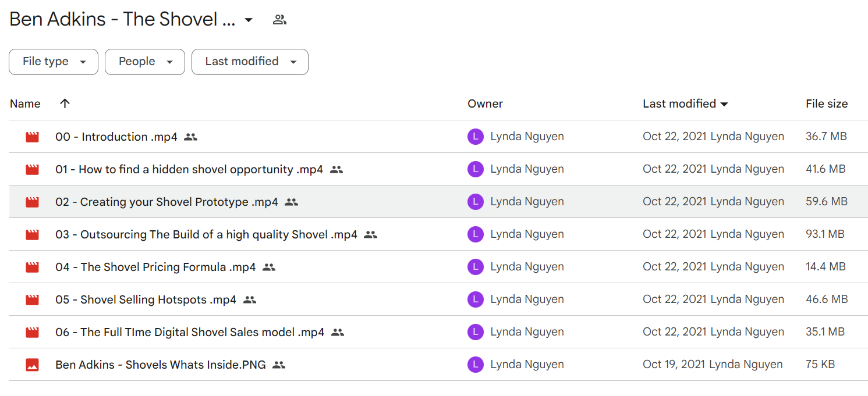Click the shared icon next to 02 - Creating your Shovel Prototype
This screenshot has height=396, width=868.
pyautogui.click(x=292, y=202)
